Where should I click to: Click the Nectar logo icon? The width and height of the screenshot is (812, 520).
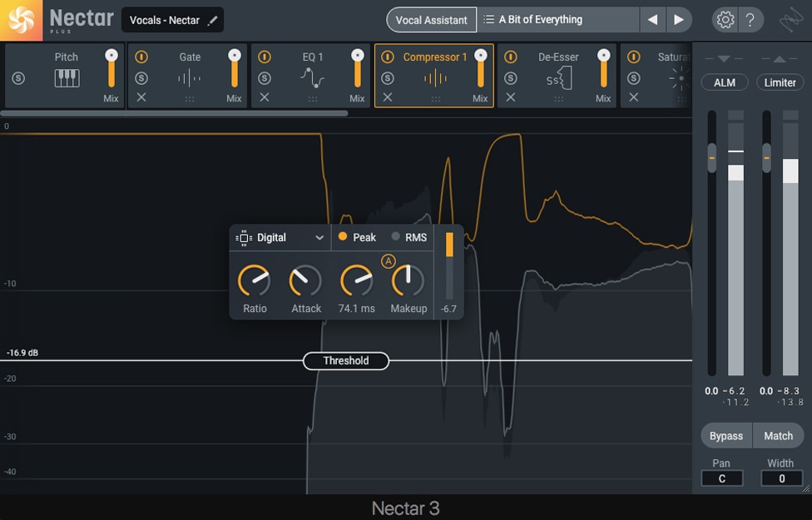click(22, 20)
